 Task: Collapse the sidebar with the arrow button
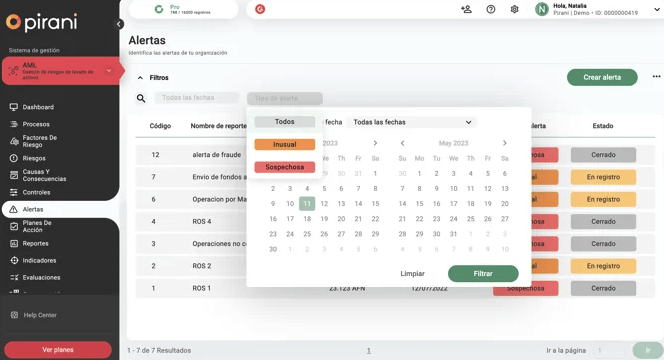pyautogui.click(x=119, y=24)
